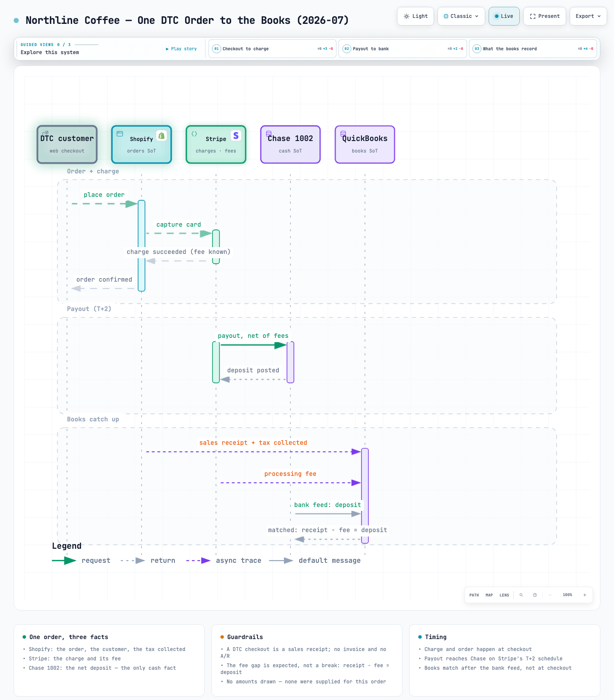Screen dimensions: 614x700
Task: Click the sun icon in the Light button
Action: pos(406,16)
